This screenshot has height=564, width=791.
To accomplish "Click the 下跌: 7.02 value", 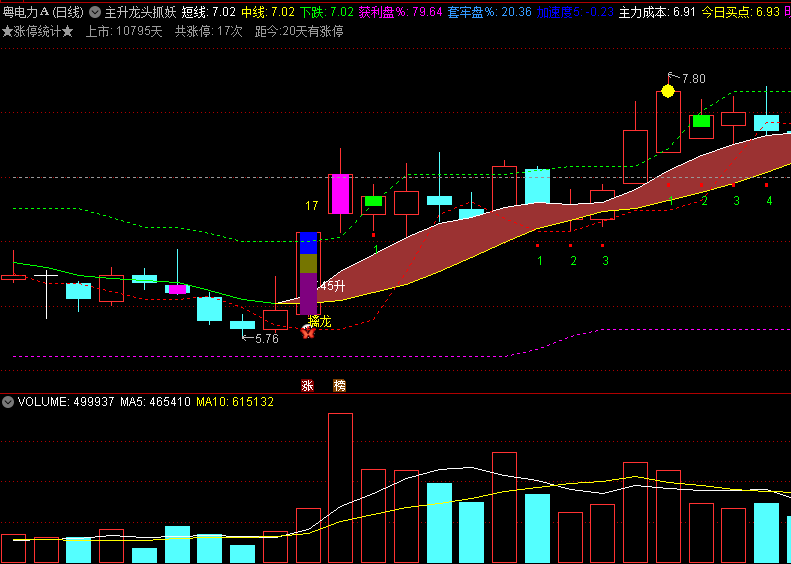I will tap(327, 12).
